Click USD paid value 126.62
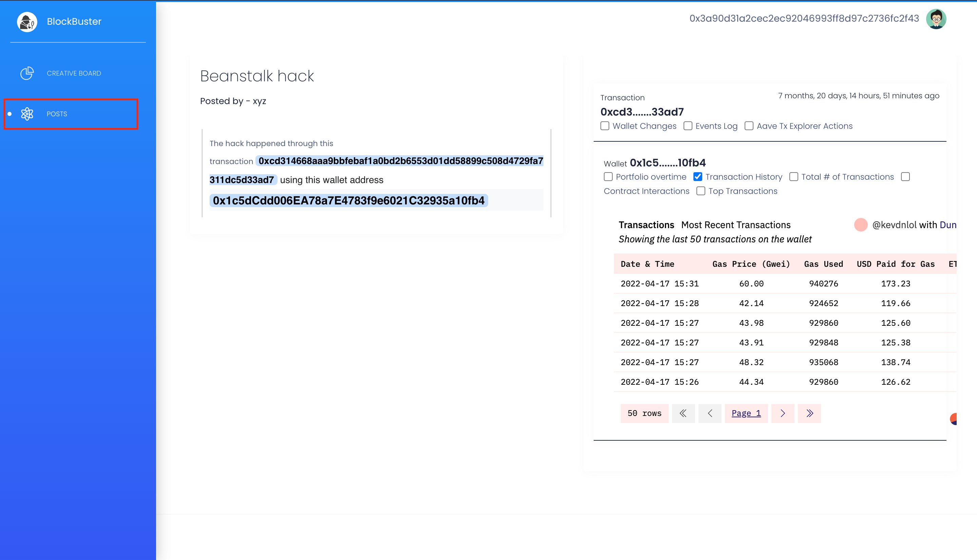The height and width of the screenshot is (560, 977). (896, 382)
